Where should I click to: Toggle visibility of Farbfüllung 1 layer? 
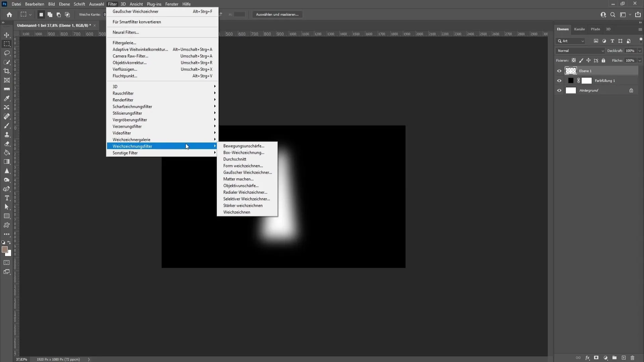point(559,80)
